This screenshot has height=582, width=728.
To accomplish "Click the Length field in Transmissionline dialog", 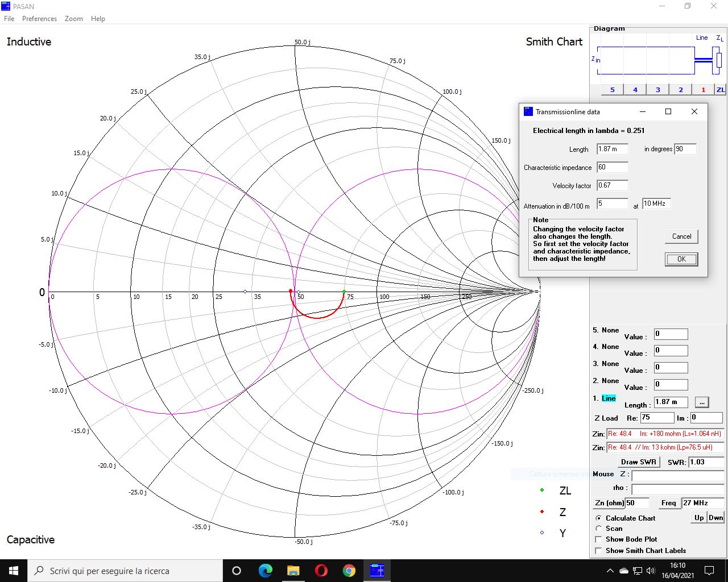I will click(613, 149).
